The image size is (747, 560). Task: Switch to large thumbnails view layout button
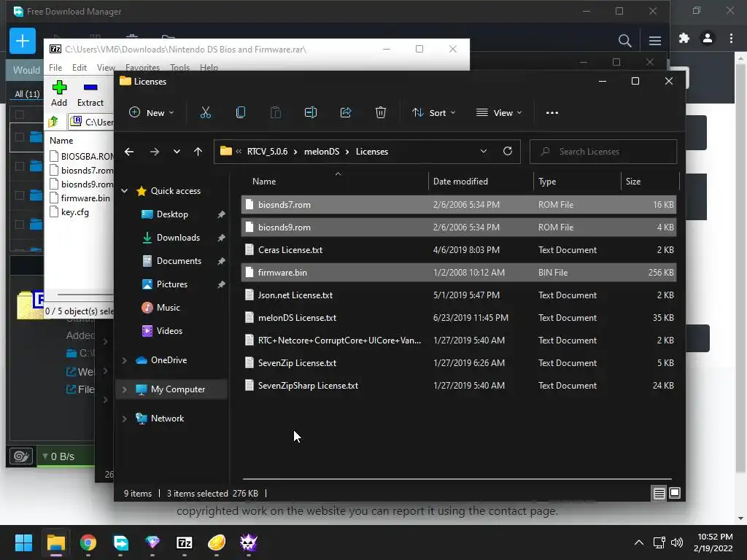click(675, 494)
